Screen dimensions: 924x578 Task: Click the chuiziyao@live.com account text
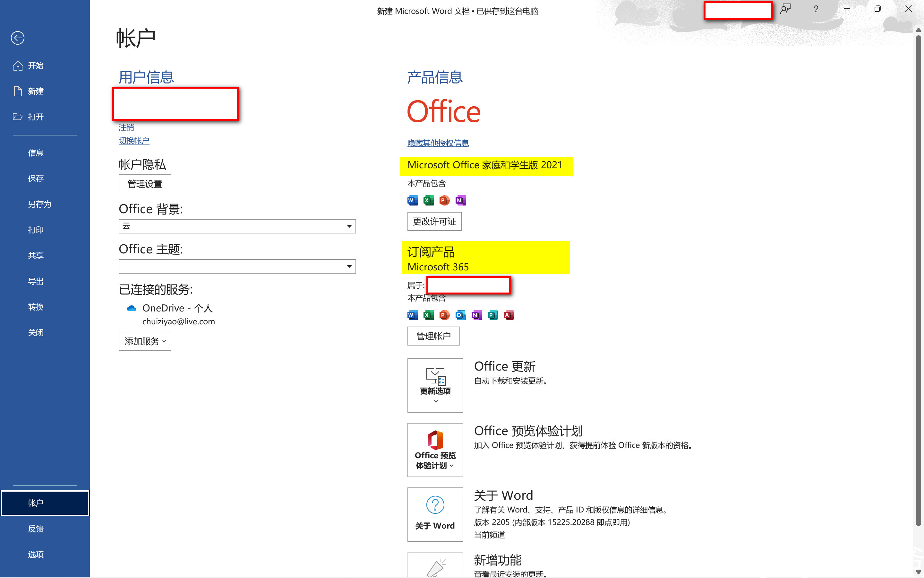coord(179,321)
